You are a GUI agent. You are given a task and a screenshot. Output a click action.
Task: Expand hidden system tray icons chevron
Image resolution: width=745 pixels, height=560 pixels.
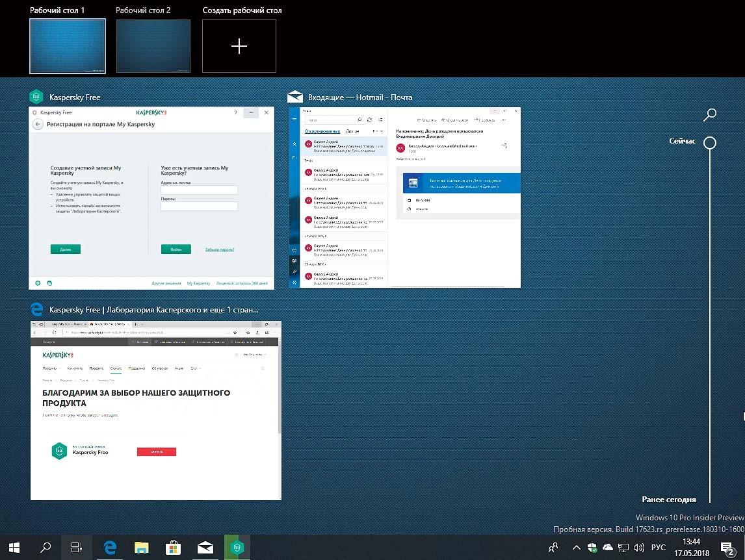pyautogui.click(x=577, y=548)
